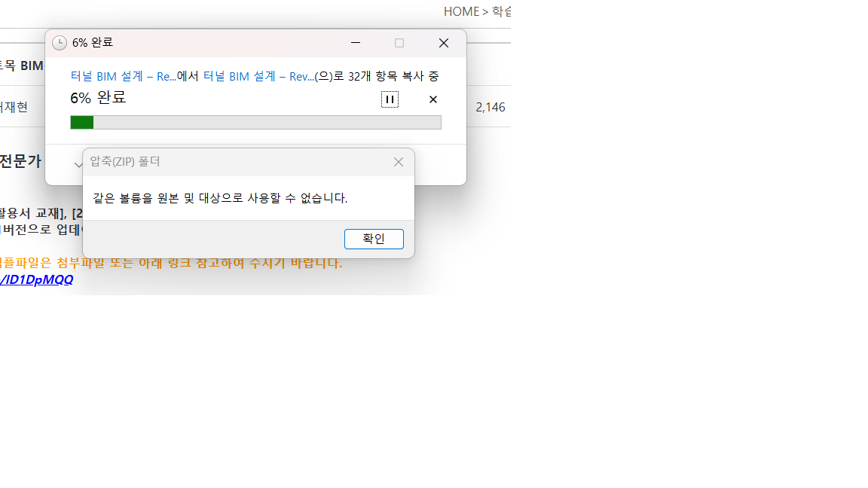This screenshot has width=868, height=488.
Task: Close the 압축(ZIP) 폴더 error dialog
Action: pos(399,162)
